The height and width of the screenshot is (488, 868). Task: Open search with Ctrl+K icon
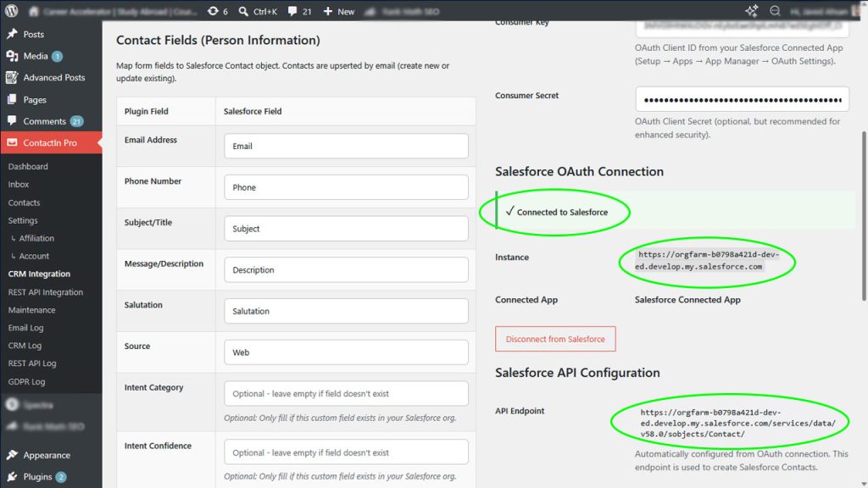(243, 11)
